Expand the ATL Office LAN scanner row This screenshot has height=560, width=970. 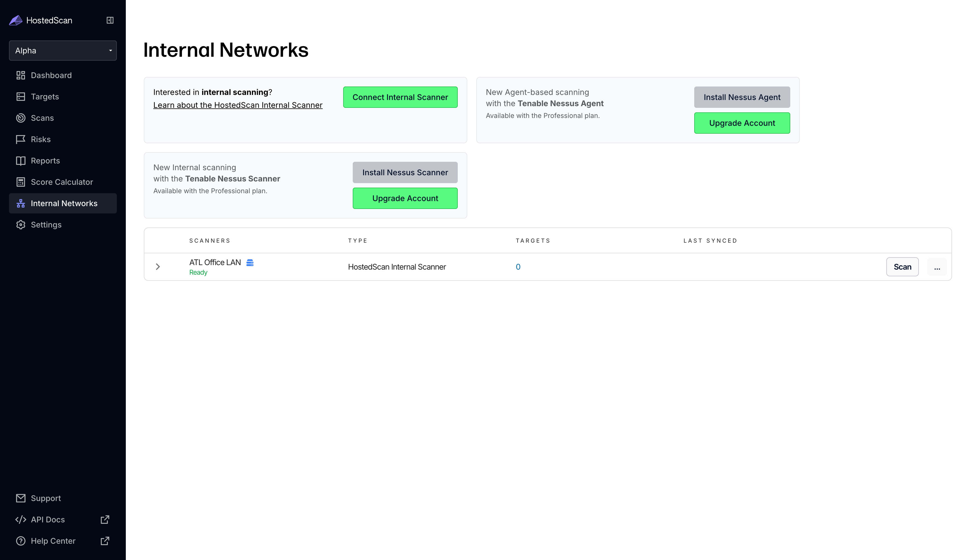[158, 267]
